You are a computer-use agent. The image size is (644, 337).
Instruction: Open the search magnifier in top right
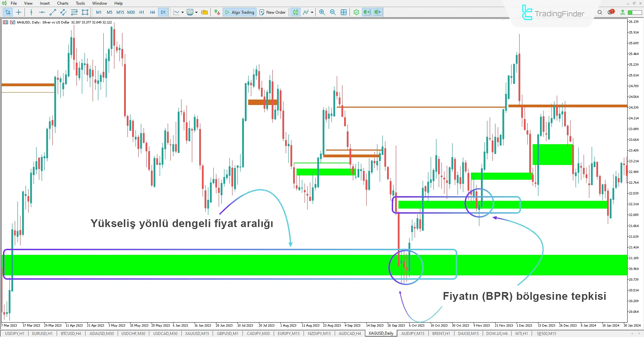(600, 12)
